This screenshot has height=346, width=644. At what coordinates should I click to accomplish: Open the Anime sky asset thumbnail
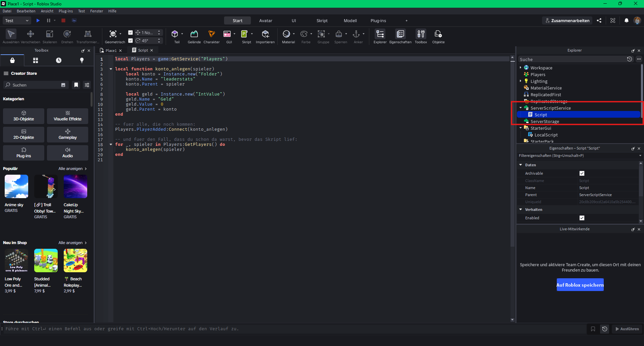[x=16, y=186]
